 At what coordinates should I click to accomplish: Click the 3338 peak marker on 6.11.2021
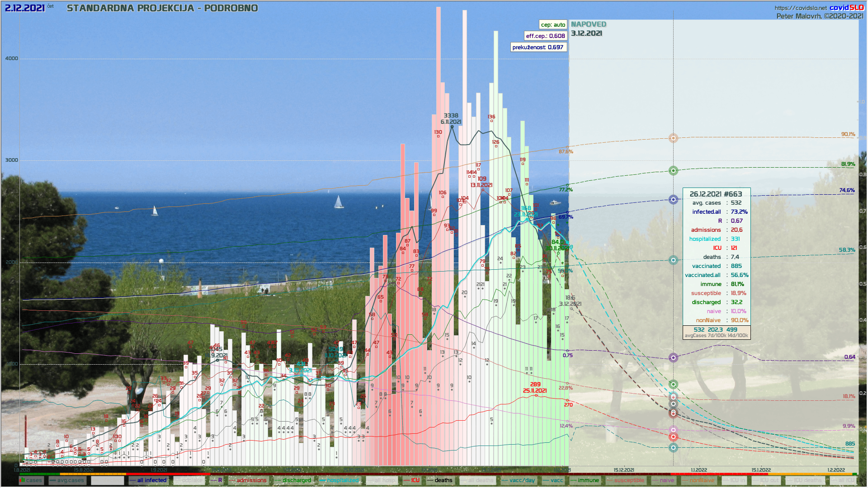(x=452, y=127)
